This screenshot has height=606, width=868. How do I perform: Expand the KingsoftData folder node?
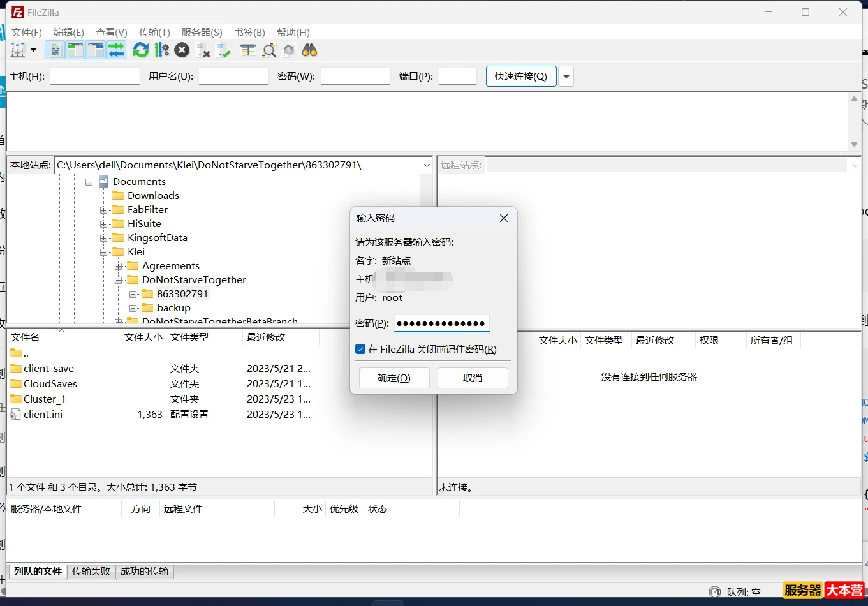104,238
